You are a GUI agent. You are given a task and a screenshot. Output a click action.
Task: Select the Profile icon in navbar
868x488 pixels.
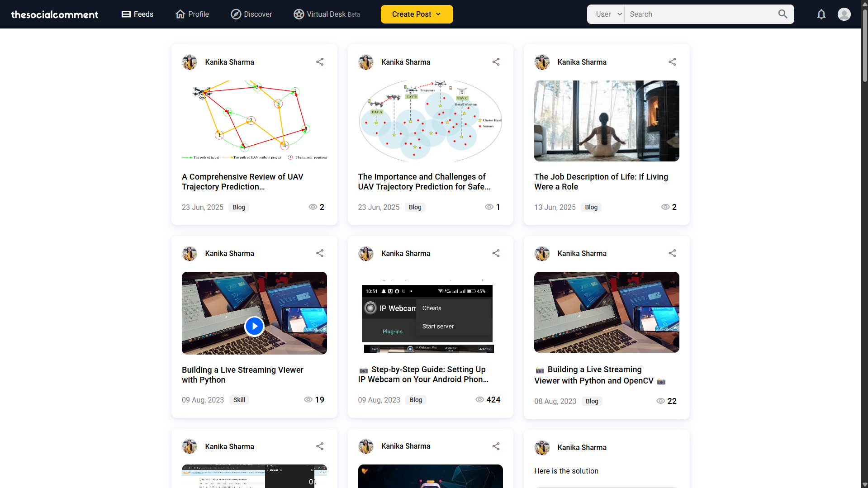[x=180, y=14]
